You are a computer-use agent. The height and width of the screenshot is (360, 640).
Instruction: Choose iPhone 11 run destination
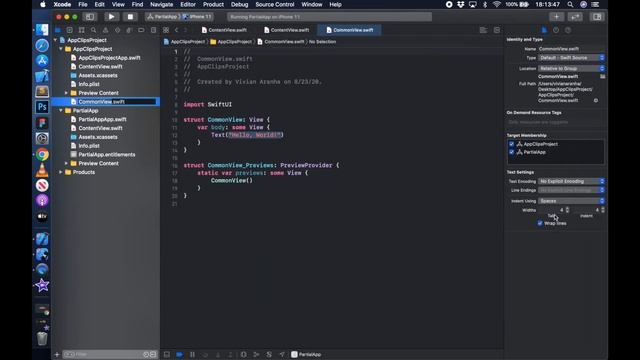tap(197, 17)
